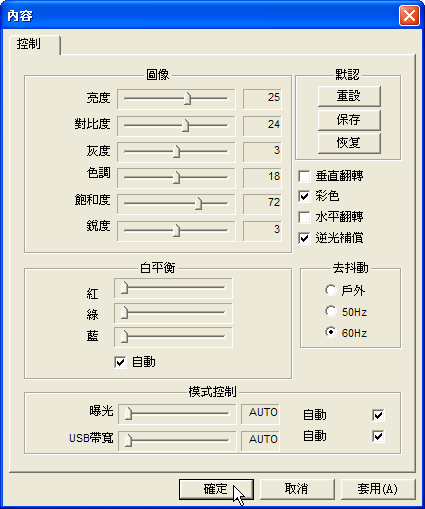Click the 飽和度 value field showing 72
The width and height of the screenshot is (425, 509).
click(x=262, y=204)
